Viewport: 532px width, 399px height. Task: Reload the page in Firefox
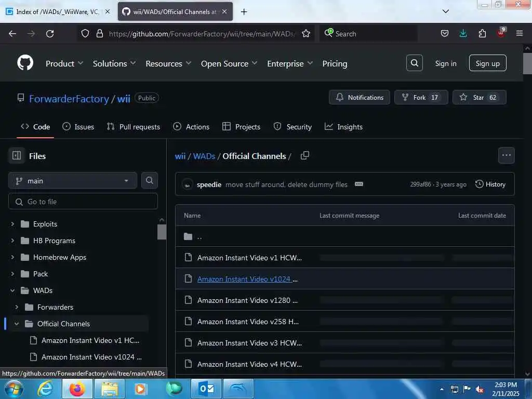pos(50,34)
